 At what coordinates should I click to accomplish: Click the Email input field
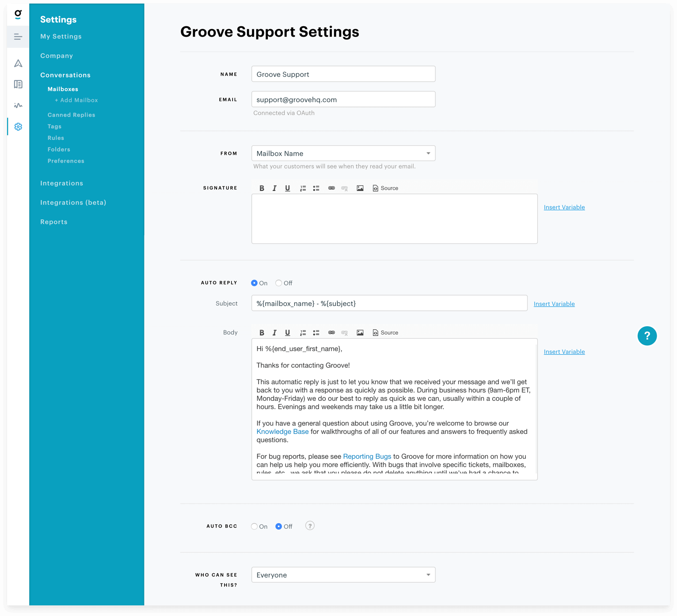pos(343,99)
